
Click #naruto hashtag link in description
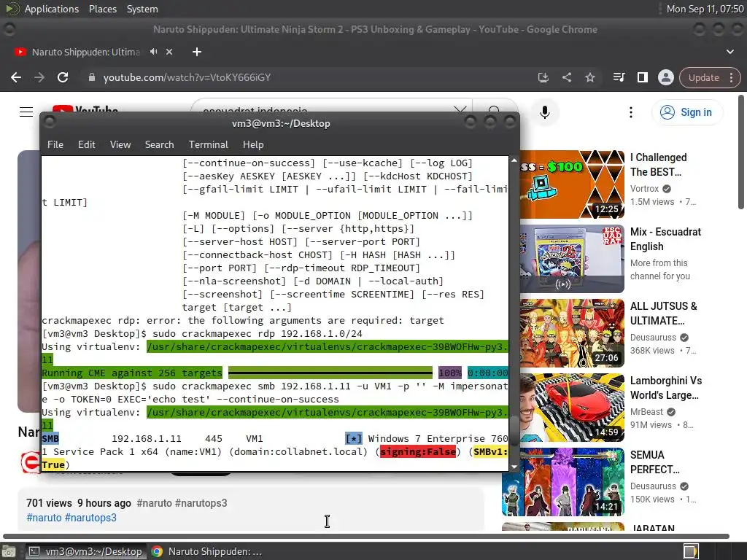[x=44, y=518]
